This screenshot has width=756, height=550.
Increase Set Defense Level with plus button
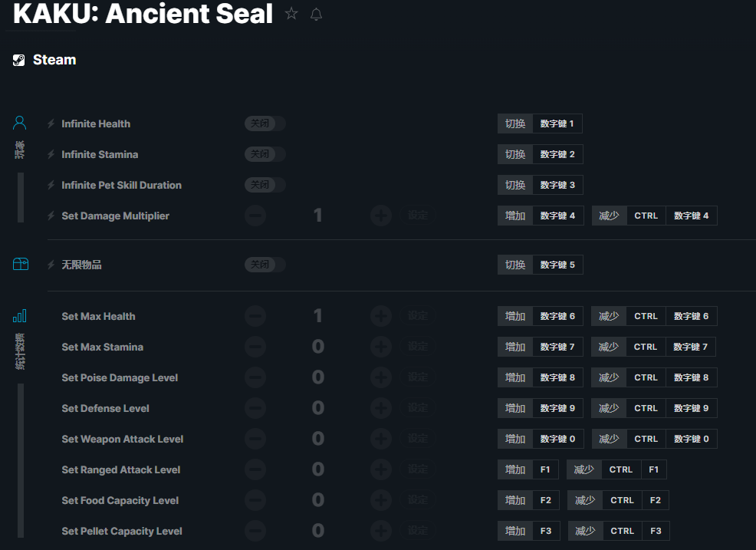click(x=381, y=408)
